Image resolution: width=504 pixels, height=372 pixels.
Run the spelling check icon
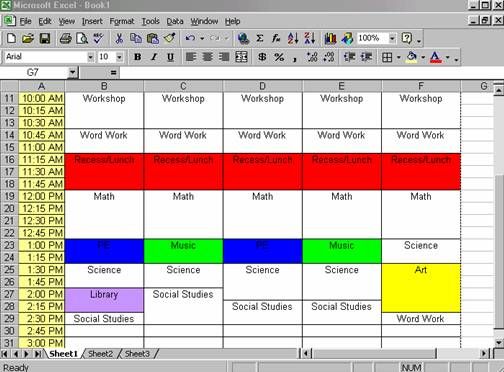[x=98, y=38]
